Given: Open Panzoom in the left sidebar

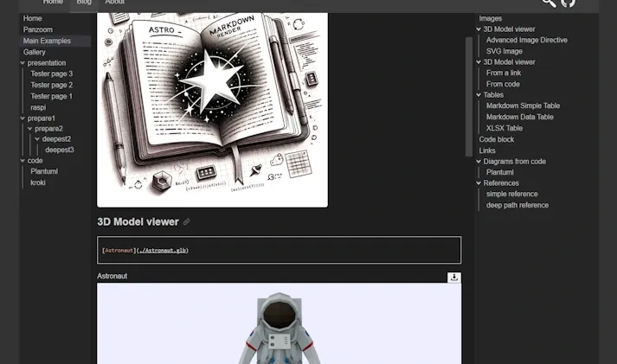Looking at the screenshot, I should click(38, 29).
